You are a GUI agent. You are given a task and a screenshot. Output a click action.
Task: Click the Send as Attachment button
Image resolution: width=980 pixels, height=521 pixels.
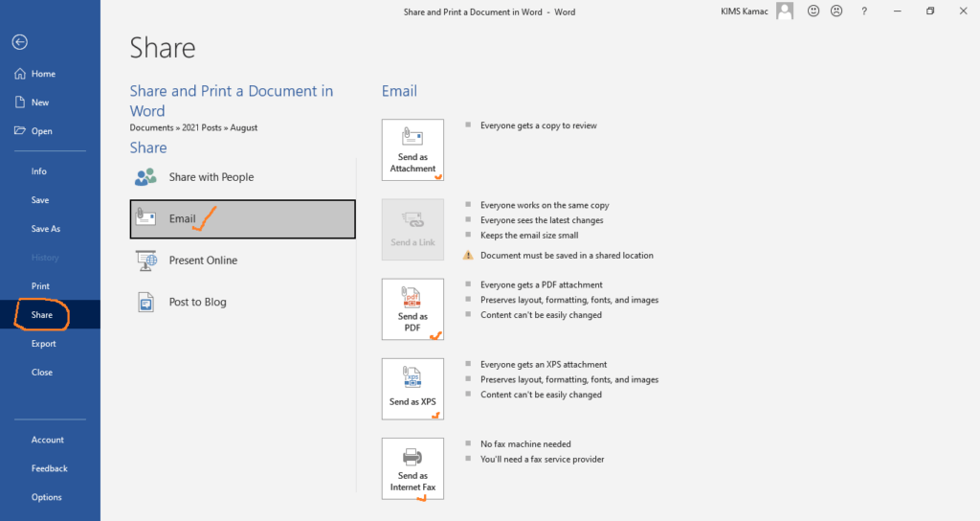(x=412, y=150)
